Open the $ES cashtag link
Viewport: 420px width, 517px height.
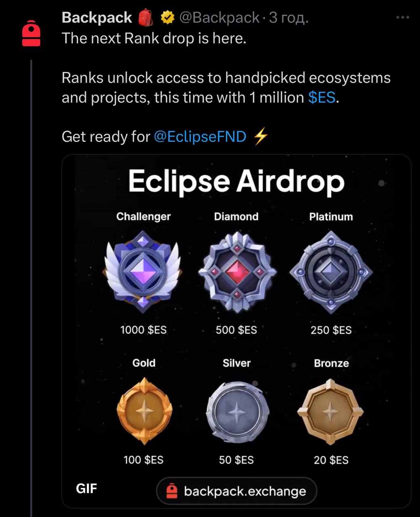tap(322, 97)
